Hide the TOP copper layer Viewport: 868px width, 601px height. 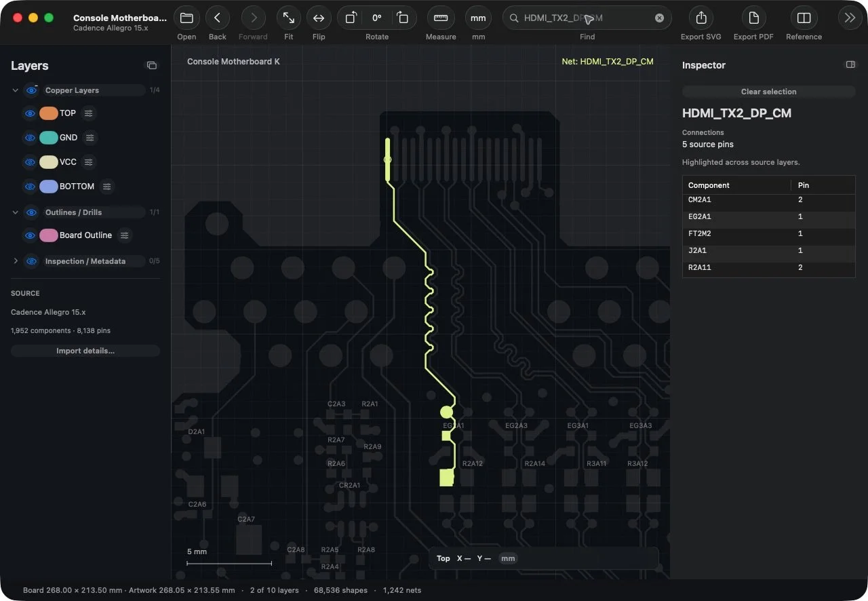(x=30, y=114)
